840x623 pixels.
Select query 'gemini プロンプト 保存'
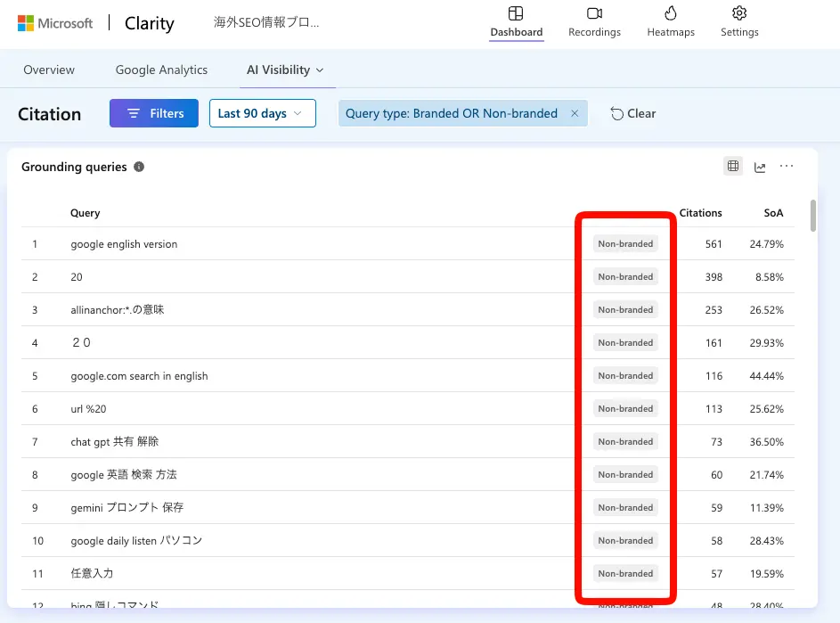pyautogui.click(x=127, y=508)
